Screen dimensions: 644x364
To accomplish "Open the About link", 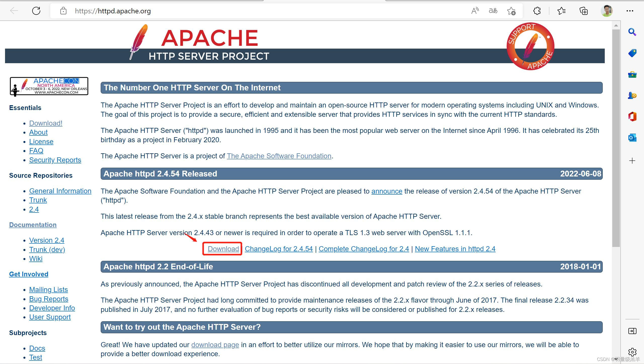I will pyautogui.click(x=38, y=132).
